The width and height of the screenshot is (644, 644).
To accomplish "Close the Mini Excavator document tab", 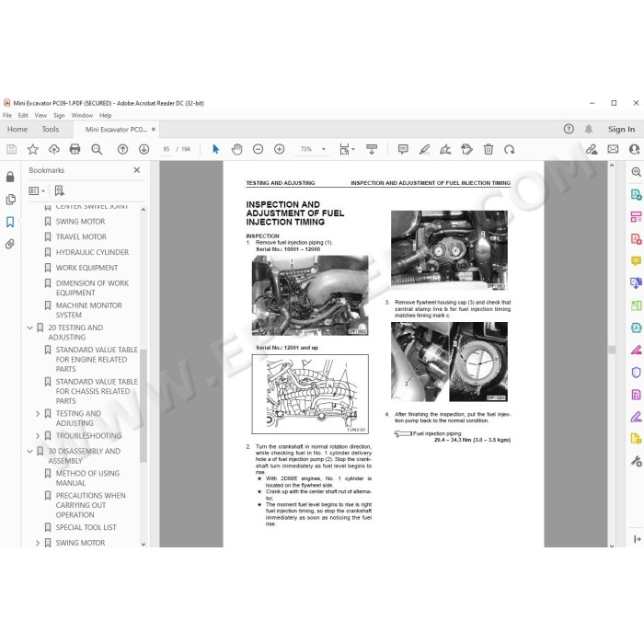I will coord(154,129).
